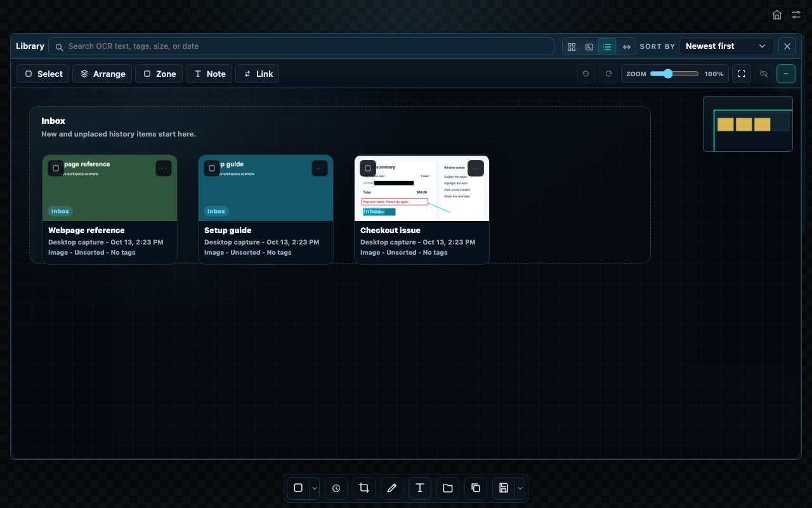Open the home icon at top right
The image size is (812, 508).
(x=777, y=15)
